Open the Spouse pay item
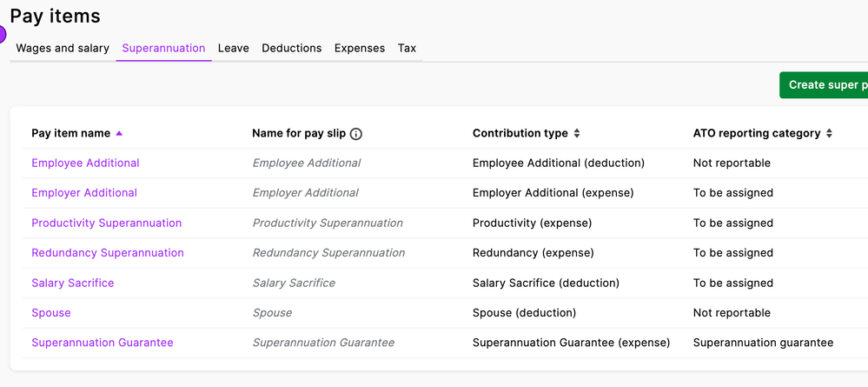This screenshot has width=868, height=387. pyautogui.click(x=51, y=312)
